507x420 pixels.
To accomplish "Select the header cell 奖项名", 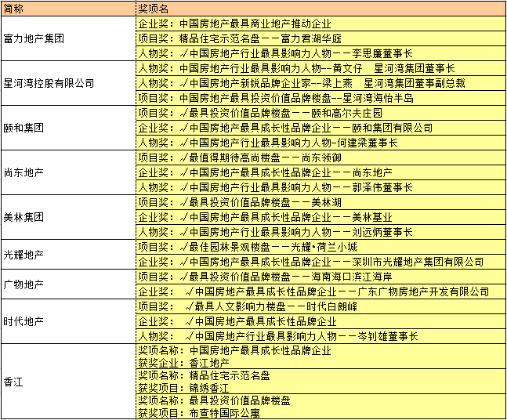I will click(x=320, y=9).
